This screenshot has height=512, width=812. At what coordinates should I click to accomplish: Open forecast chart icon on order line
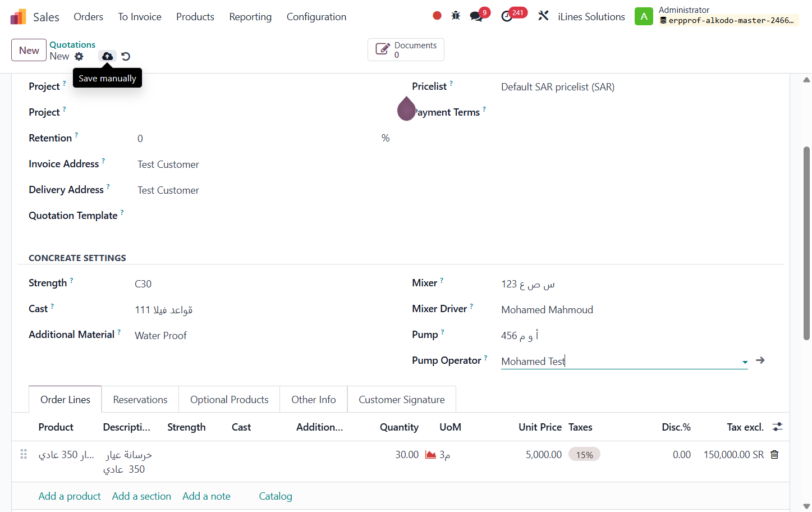[430, 455]
